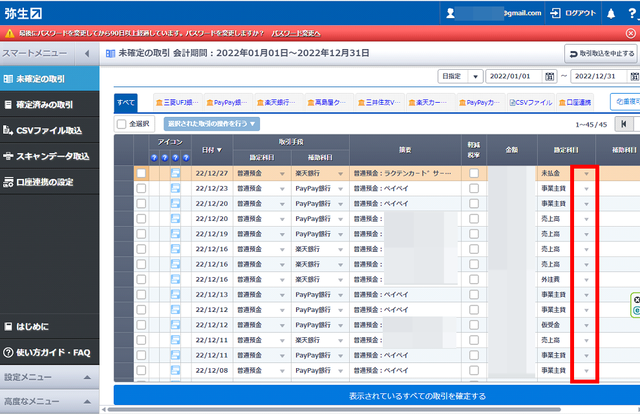Expand 設定メニュー section
The width and height of the screenshot is (640, 414).
pos(49,377)
